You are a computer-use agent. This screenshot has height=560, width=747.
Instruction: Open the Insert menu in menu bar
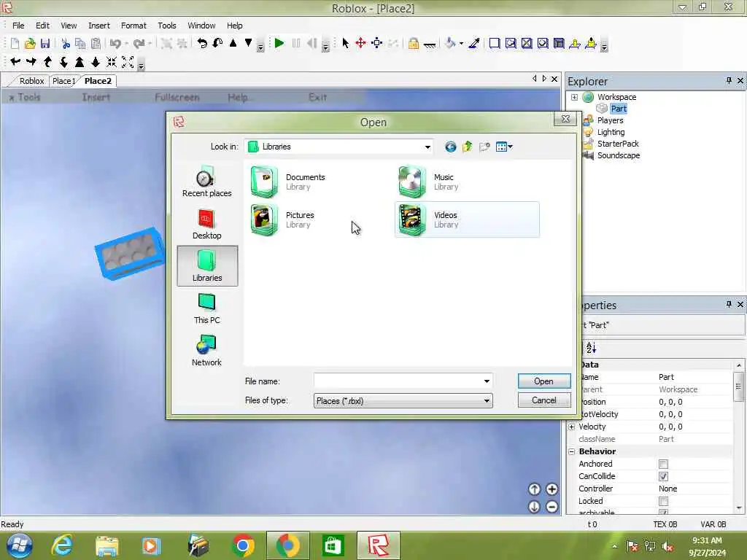[98, 26]
